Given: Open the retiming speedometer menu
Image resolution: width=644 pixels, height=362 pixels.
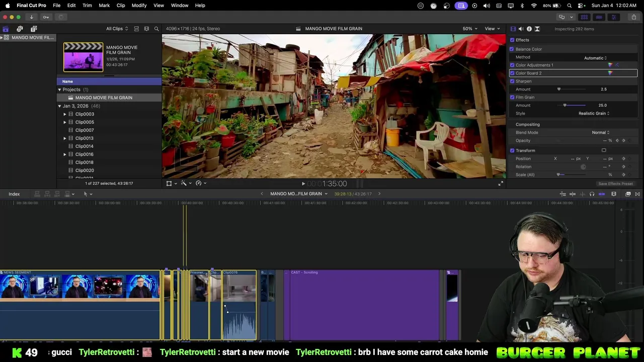Looking at the screenshot, I should pyautogui.click(x=199, y=184).
